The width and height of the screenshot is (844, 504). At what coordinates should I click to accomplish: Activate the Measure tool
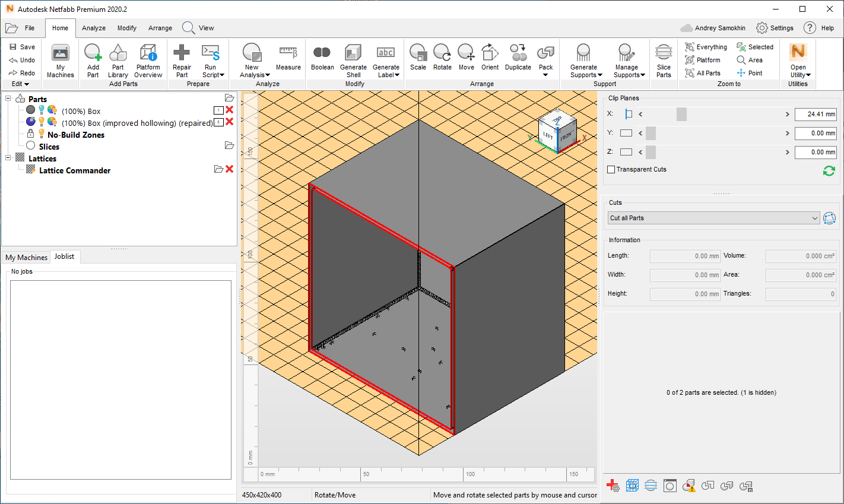(288, 56)
